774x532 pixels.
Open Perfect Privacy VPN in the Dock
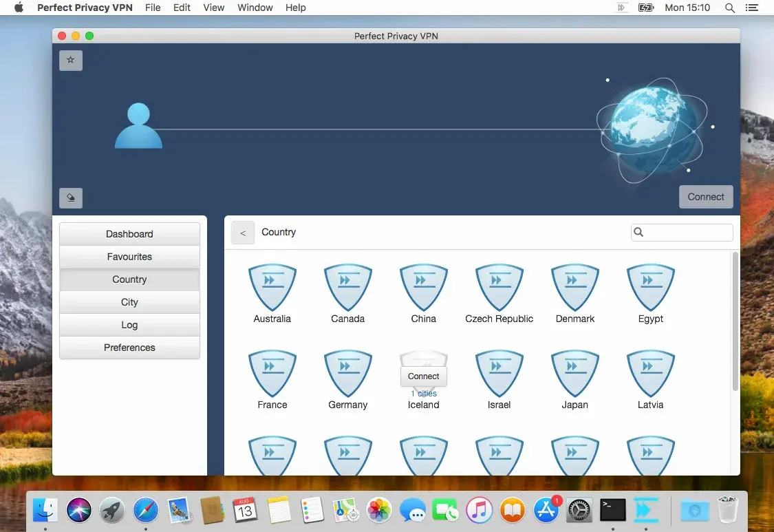tap(645, 510)
